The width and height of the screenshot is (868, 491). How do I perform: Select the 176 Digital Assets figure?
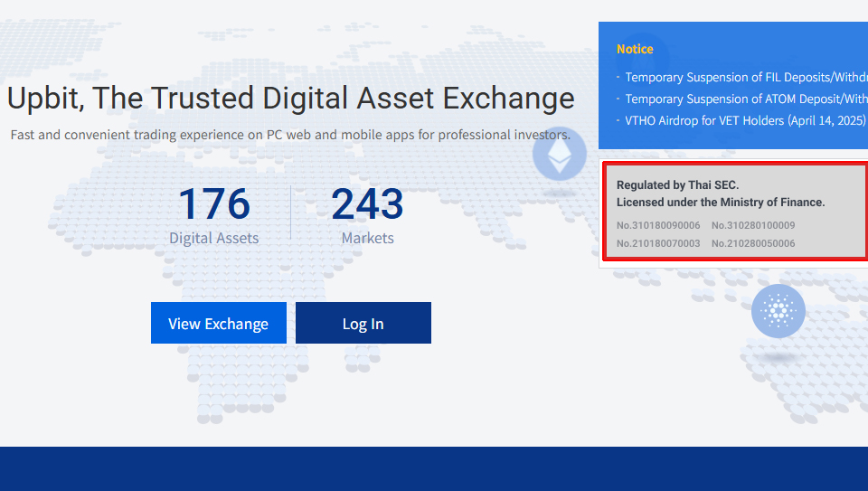(x=214, y=214)
